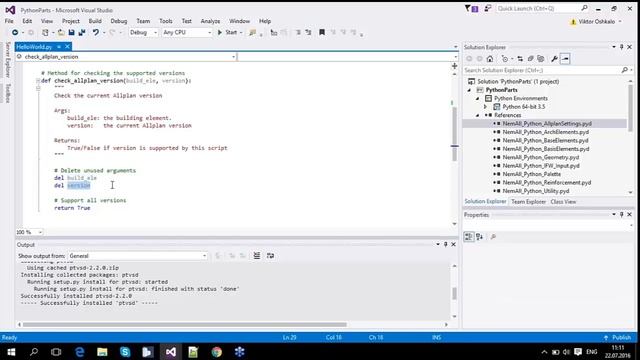Screen dimensions: 640x360
Task: Select NemAll_Python_Reinforcement.pyd reference
Action: click(x=547, y=182)
